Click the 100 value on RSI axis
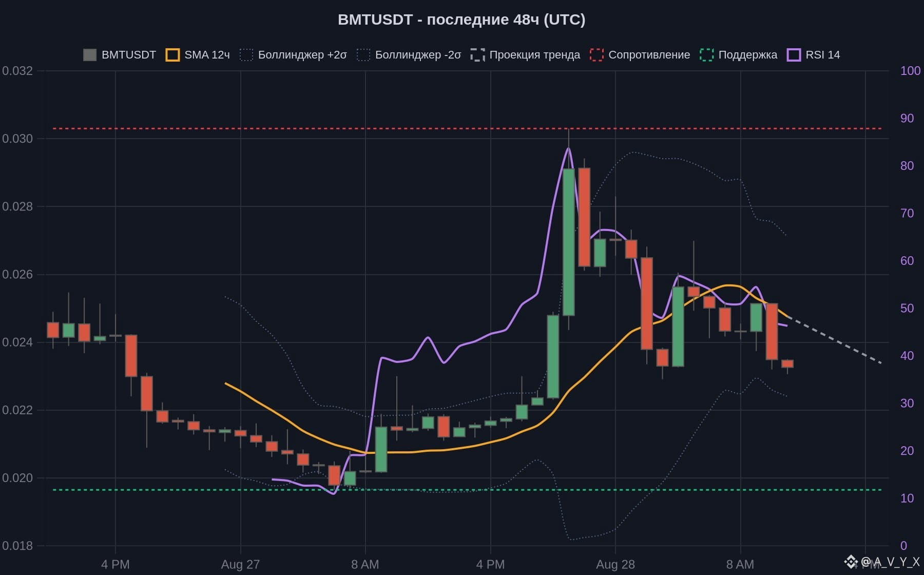924x575 pixels. click(911, 71)
